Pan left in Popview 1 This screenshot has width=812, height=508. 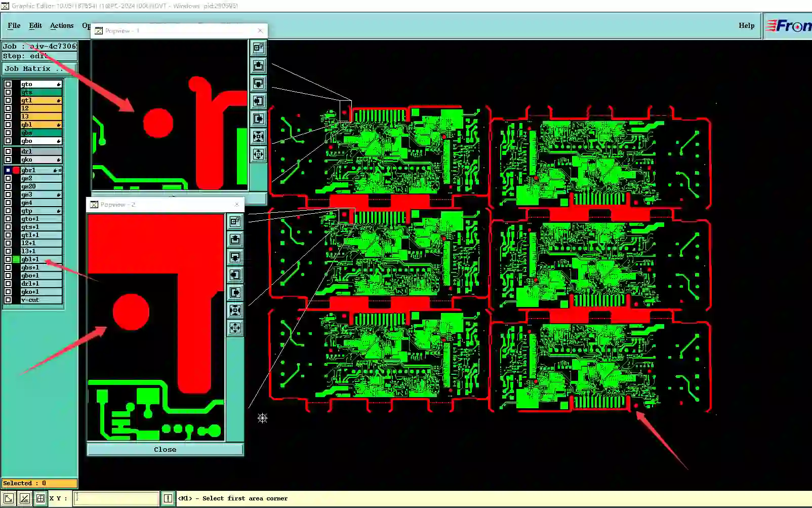pyautogui.click(x=258, y=101)
